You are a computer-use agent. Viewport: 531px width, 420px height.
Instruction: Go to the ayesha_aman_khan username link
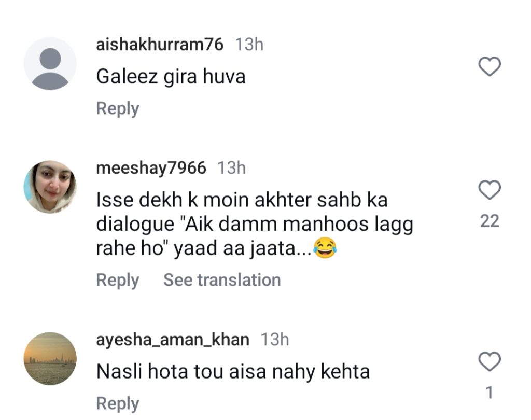pyautogui.click(x=173, y=340)
